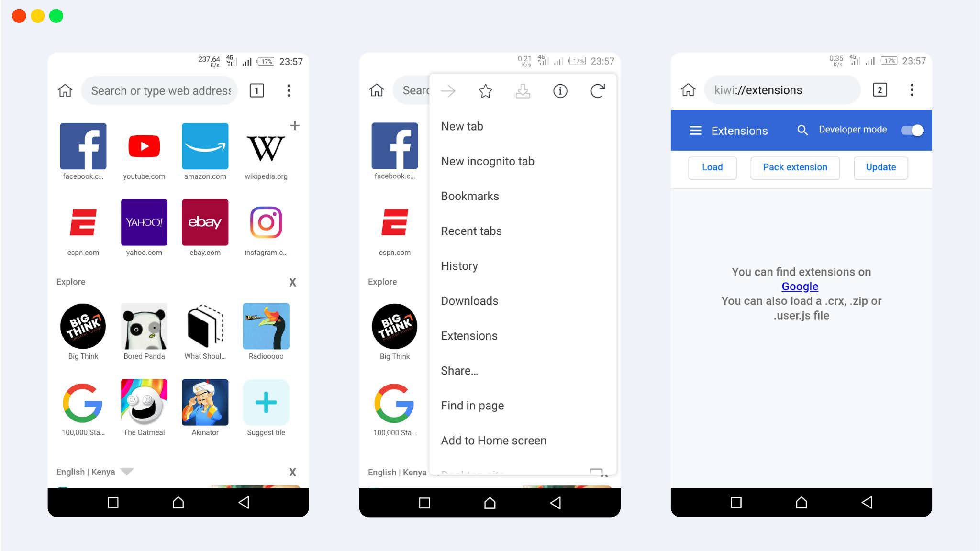Click the Google hyperlink for extensions
The height and width of the screenshot is (551, 980).
800,286
